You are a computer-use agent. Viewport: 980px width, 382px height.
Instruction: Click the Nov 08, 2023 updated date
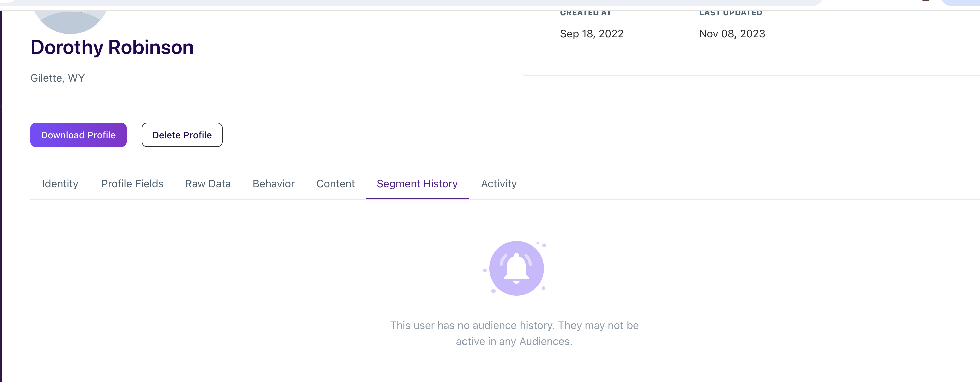[x=732, y=34]
